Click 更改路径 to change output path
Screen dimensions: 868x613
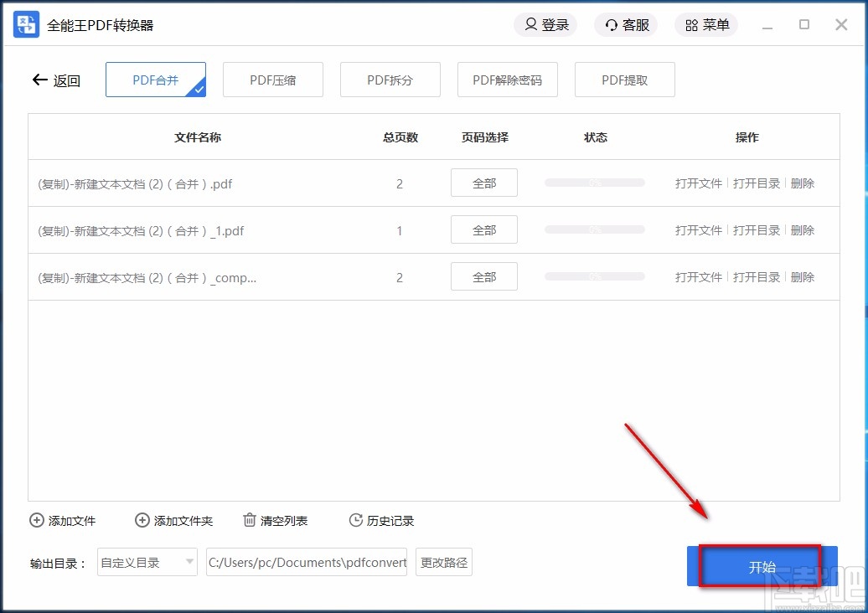pos(443,563)
